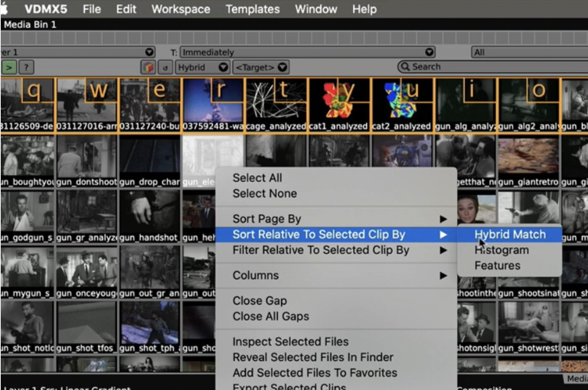
Task: Click Select All in context menu
Action: pos(257,178)
